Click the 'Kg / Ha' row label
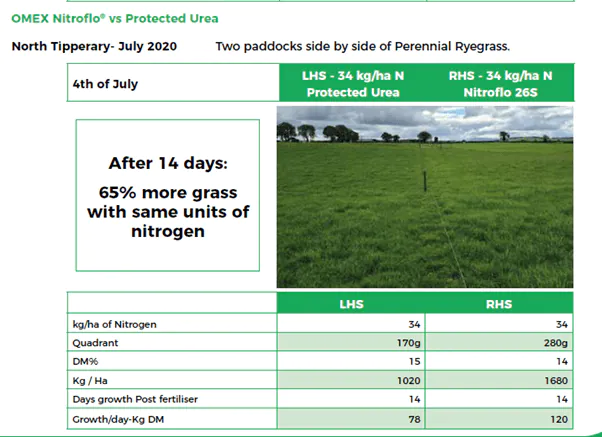 (90, 381)
